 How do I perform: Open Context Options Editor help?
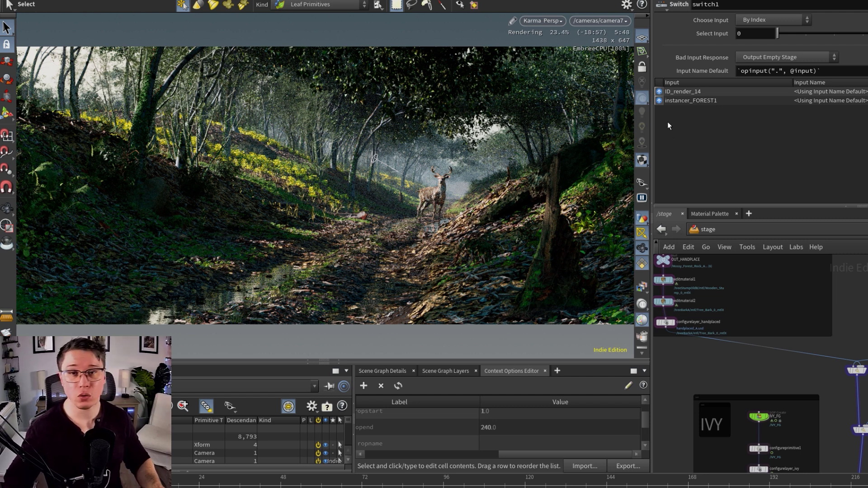point(643,385)
